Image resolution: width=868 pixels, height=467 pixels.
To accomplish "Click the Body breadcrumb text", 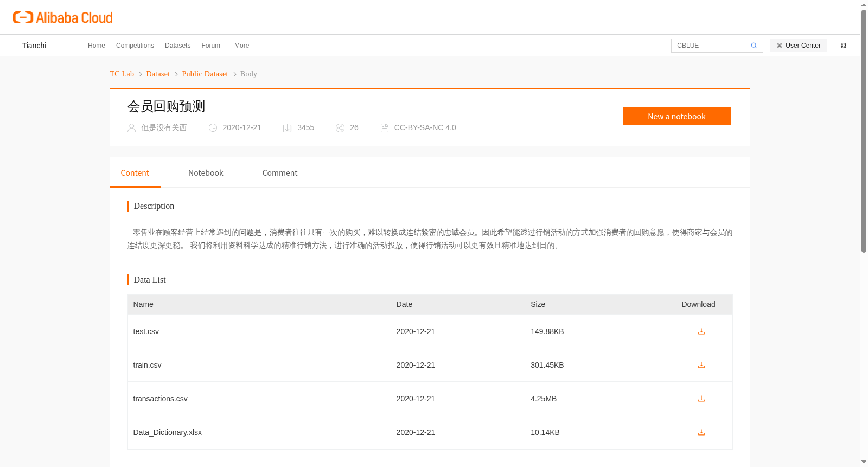I will [x=248, y=74].
